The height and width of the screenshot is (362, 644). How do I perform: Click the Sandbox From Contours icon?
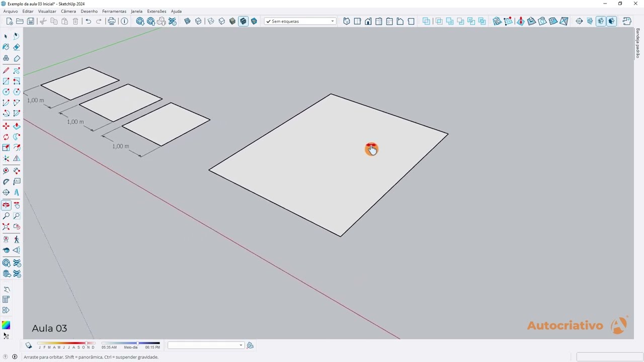pos(497,21)
